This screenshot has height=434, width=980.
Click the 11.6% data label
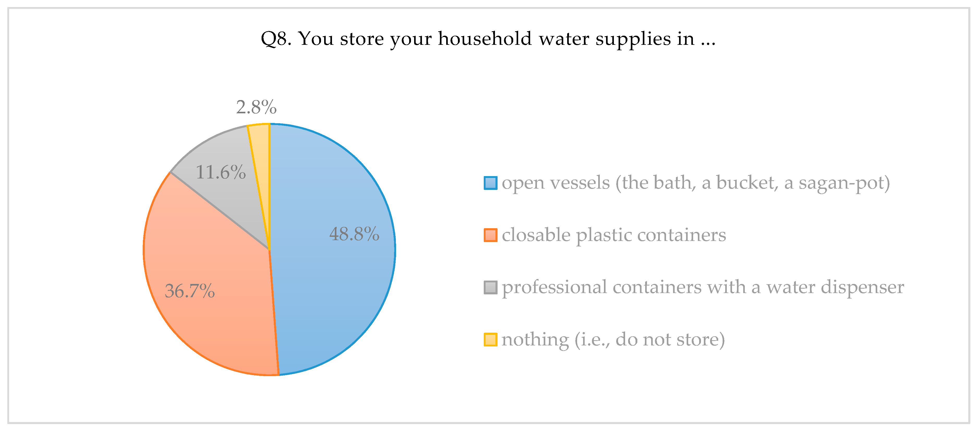221,172
